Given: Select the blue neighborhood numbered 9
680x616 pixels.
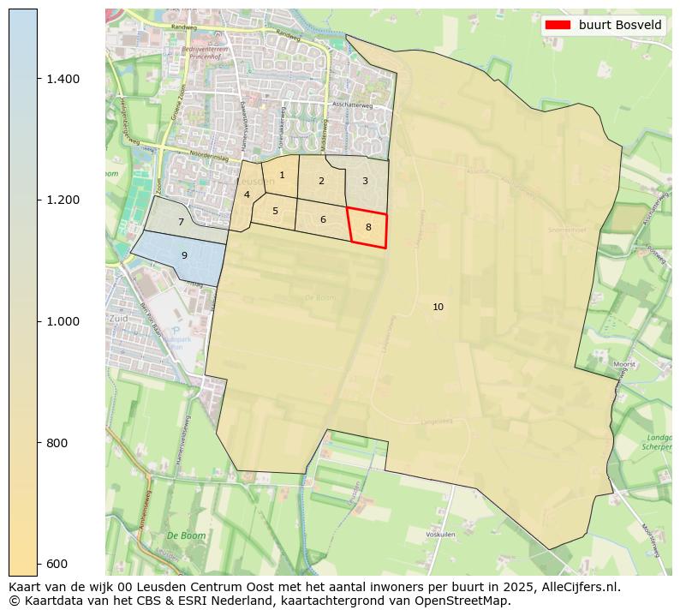Looking at the screenshot, I should (183, 255).
